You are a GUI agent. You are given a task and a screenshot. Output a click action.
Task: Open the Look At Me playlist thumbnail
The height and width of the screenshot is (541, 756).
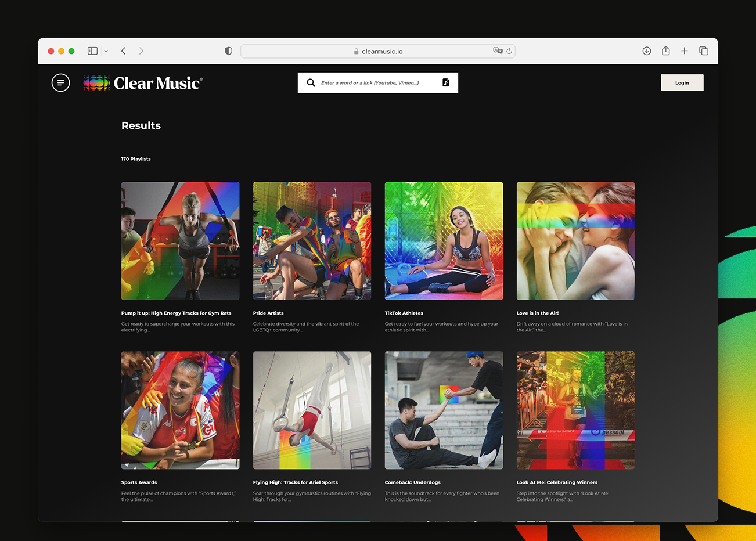click(576, 410)
